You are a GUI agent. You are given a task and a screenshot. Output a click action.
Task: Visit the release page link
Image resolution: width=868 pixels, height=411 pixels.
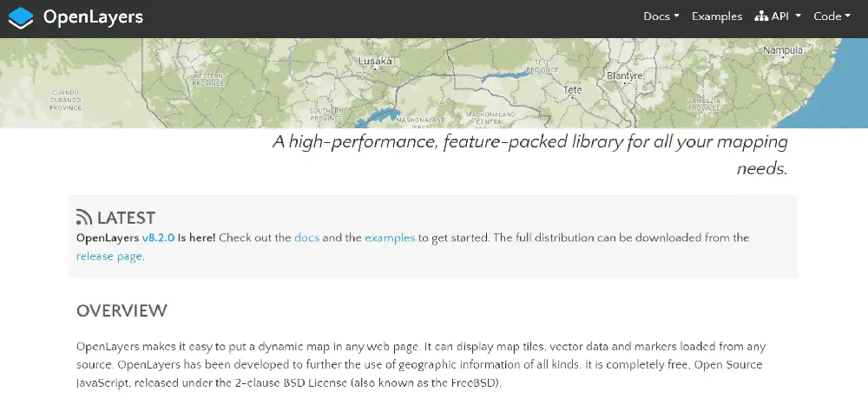[109, 256]
